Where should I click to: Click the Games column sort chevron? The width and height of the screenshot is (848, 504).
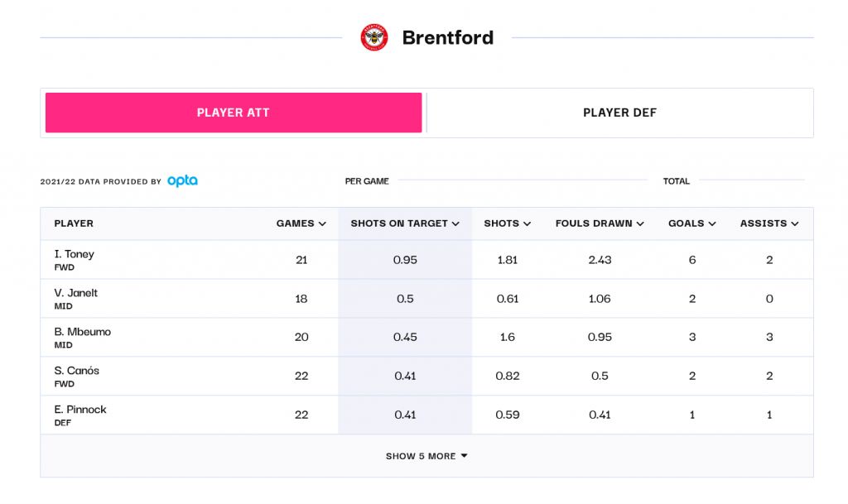pyautogui.click(x=322, y=223)
